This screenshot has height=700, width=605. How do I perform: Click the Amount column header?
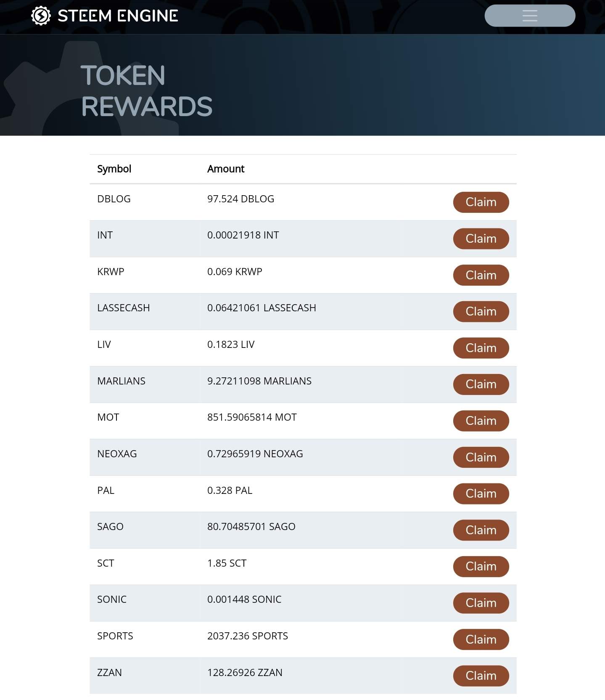225,169
